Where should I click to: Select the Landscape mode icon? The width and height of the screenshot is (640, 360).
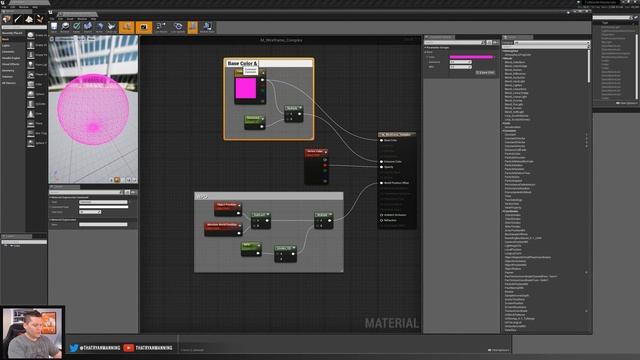click(29, 19)
